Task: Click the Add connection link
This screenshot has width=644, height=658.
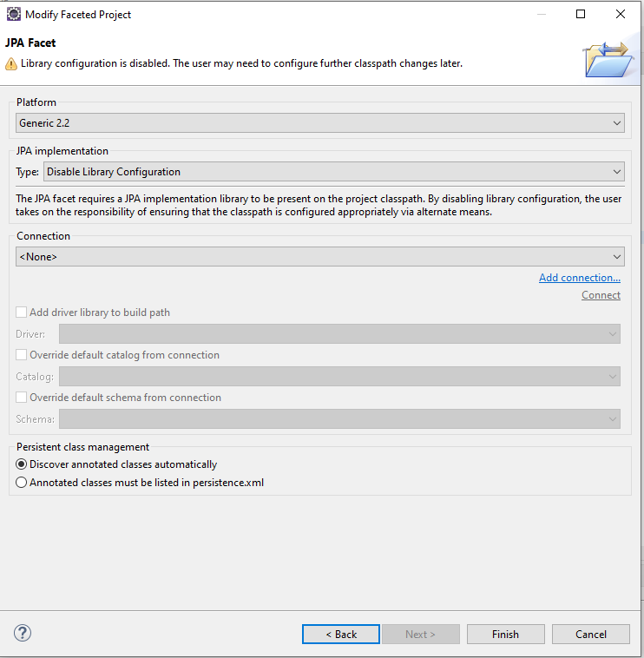Action: (x=579, y=278)
